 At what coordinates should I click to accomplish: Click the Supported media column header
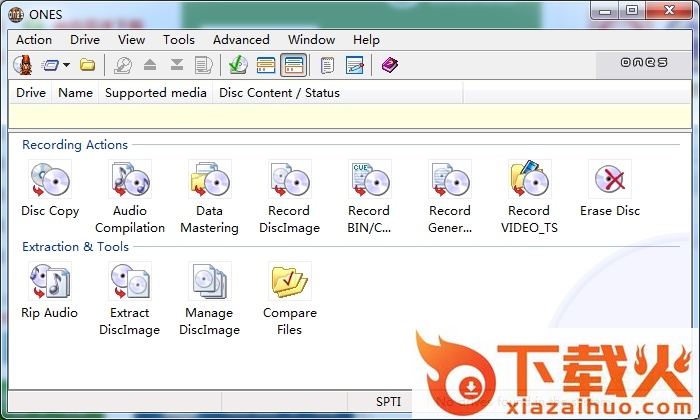point(156,93)
